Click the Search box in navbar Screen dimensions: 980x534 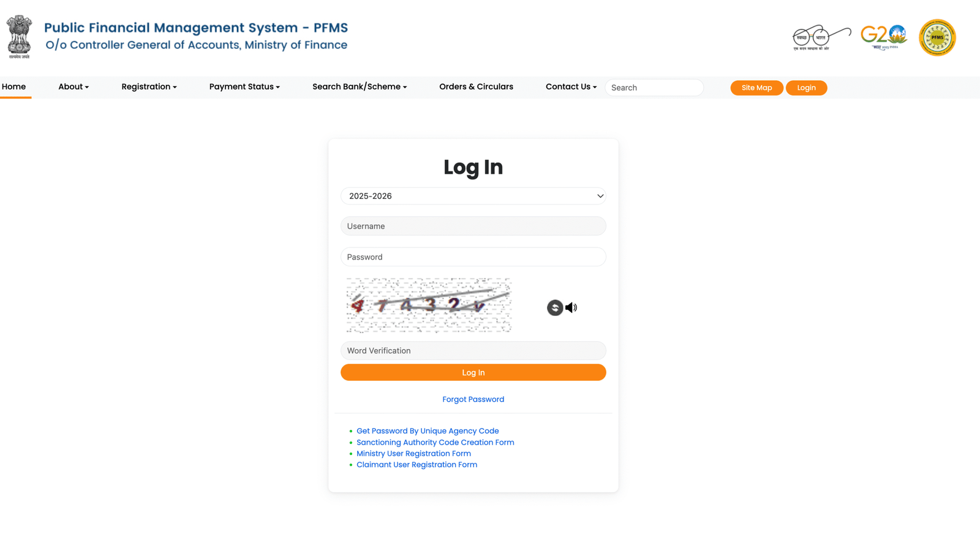(654, 88)
